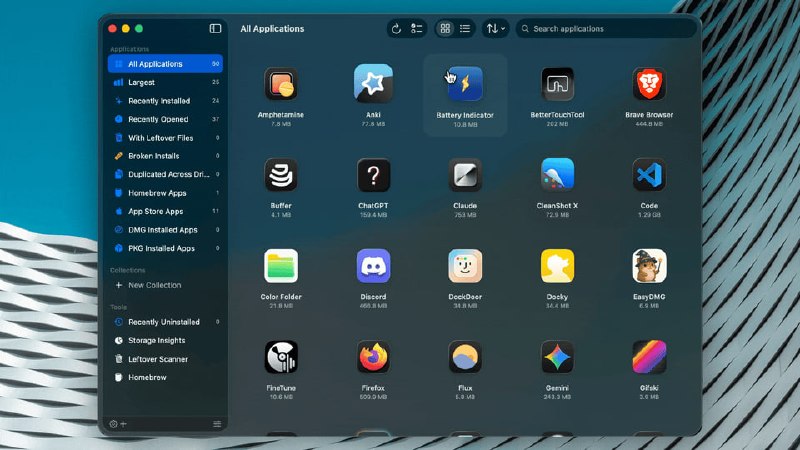Image resolution: width=800 pixels, height=450 pixels.
Task: Open the settings gear dropdown at sidebar bottom
Action: [118, 424]
